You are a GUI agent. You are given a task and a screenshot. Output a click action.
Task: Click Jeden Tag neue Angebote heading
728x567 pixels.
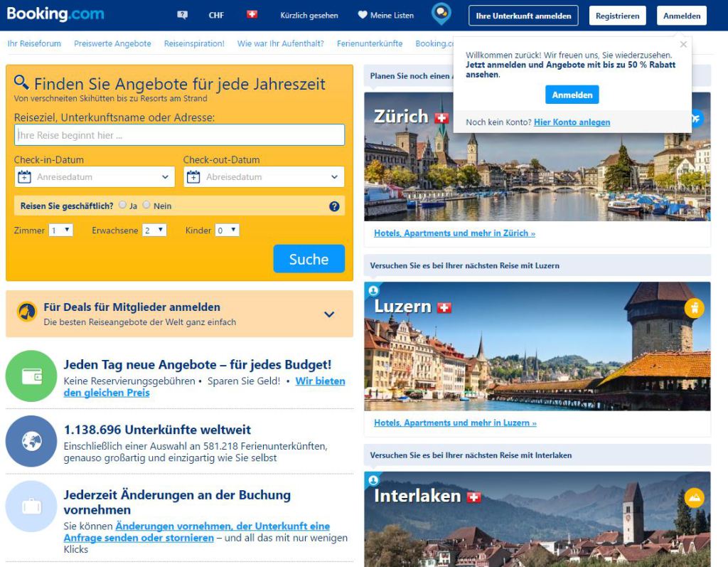click(x=198, y=364)
